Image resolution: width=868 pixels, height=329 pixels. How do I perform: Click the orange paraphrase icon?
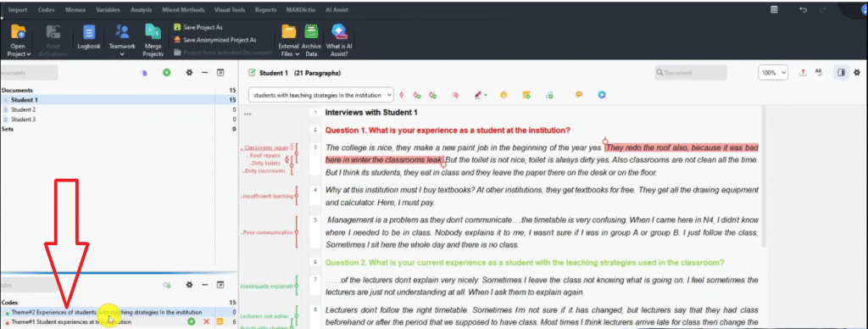click(579, 94)
